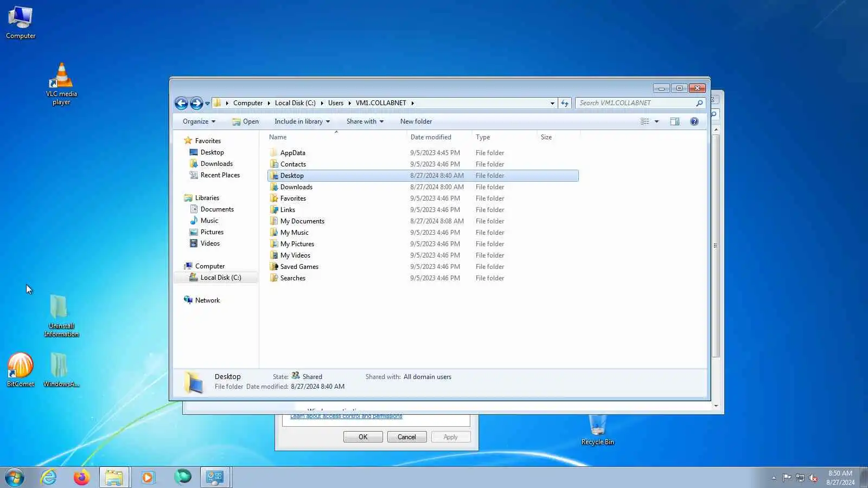This screenshot has height=488, width=868.
Task: Select the VLC media player desktop shortcut
Action: (61, 84)
